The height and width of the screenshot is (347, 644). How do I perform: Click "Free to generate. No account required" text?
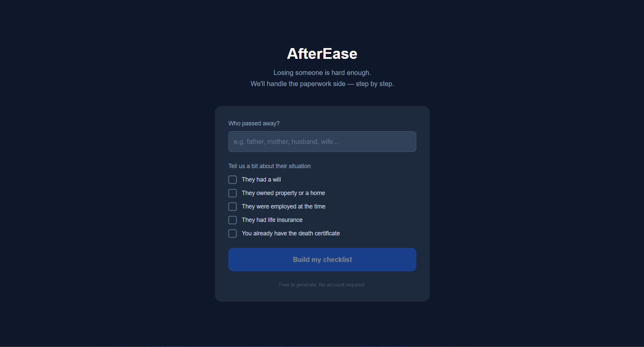point(322,284)
